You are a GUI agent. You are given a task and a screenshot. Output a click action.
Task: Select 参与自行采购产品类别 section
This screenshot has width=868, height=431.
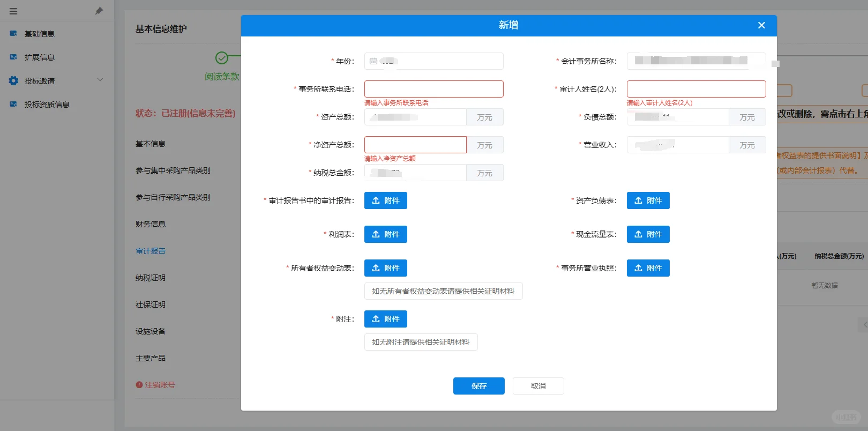click(173, 197)
